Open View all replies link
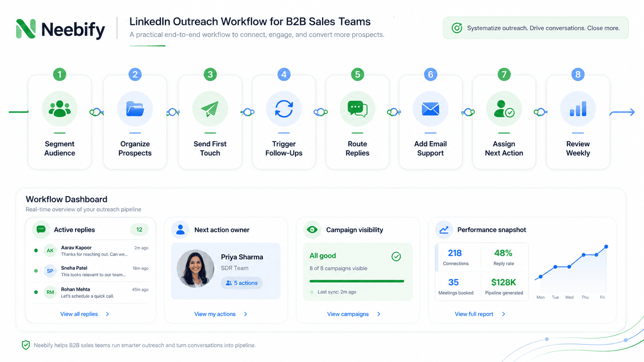This screenshot has width=644, height=362. (79, 314)
